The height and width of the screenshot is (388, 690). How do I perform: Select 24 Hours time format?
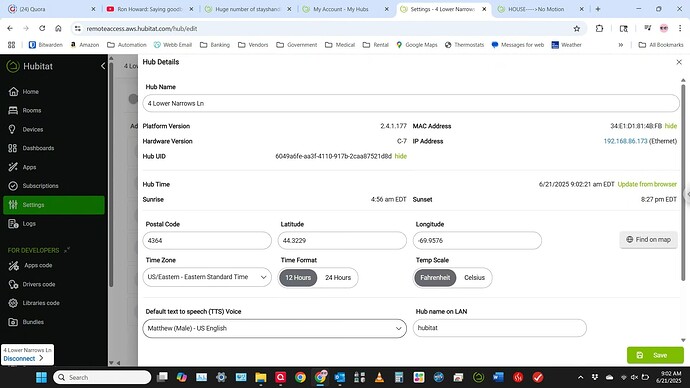[x=338, y=278]
